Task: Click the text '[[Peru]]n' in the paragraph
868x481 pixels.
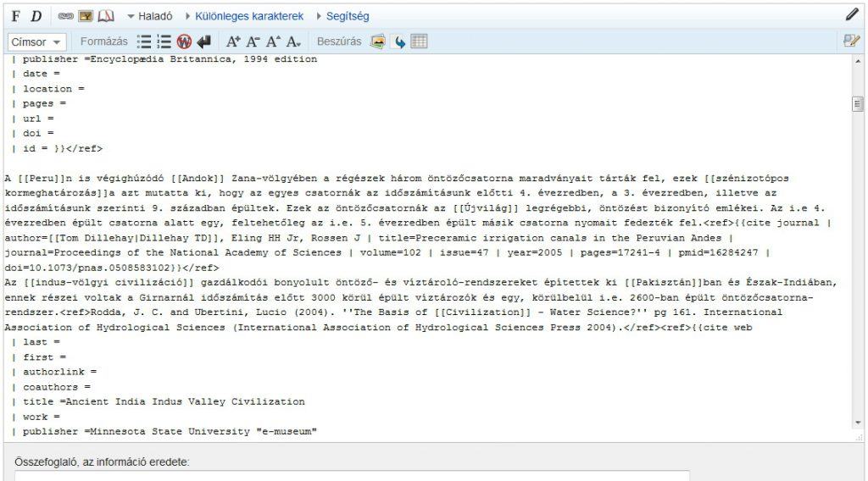Action: pyautogui.click(x=45, y=179)
